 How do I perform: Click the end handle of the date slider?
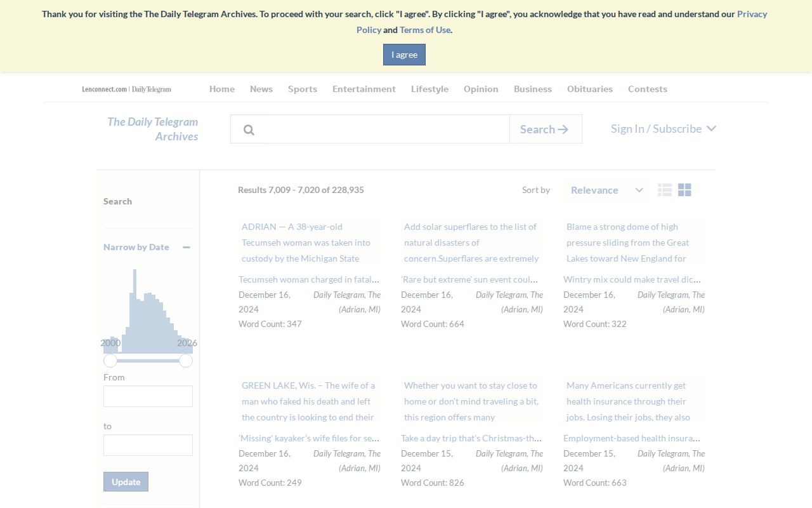tap(186, 361)
